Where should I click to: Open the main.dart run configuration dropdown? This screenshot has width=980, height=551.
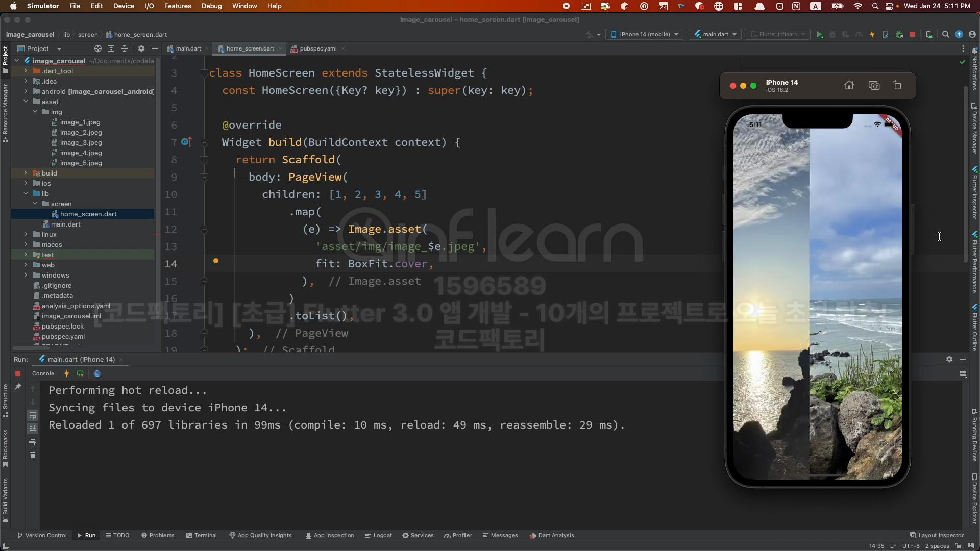[x=716, y=35]
